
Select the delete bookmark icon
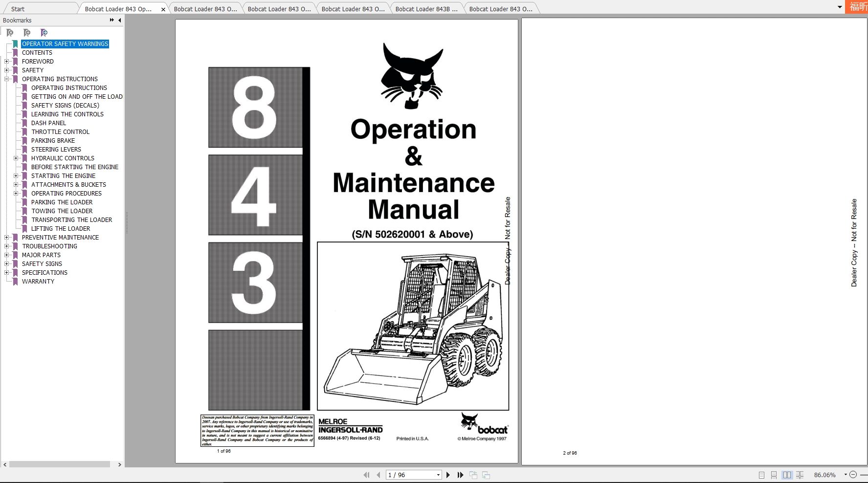[10, 33]
